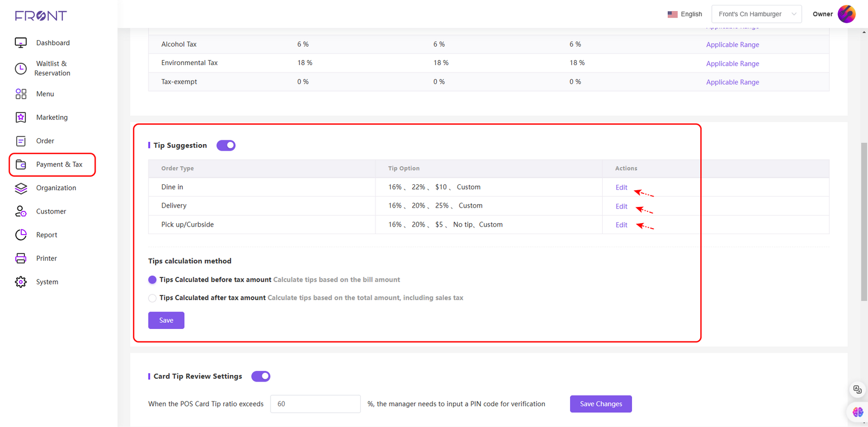This screenshot has width=868, height=427.
Task: Disable the Tip Suggestion toggle
Action: [x=226, y=145]
